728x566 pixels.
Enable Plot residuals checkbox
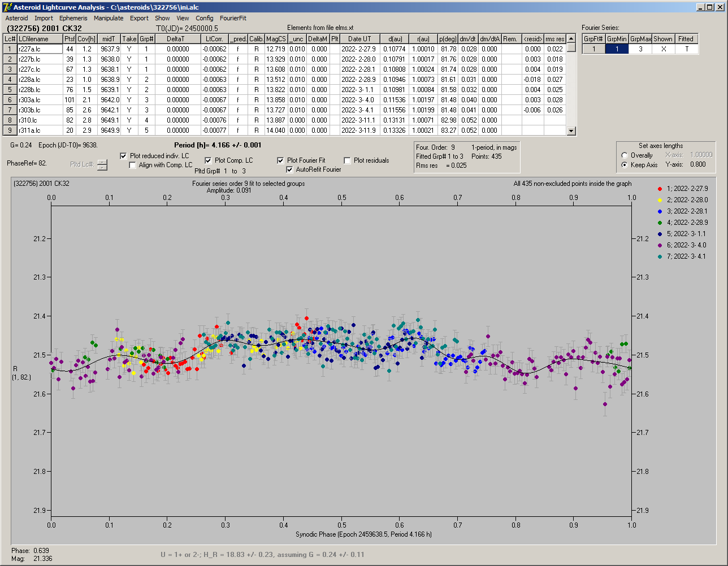pyautogui.click(x=347, y=160)
